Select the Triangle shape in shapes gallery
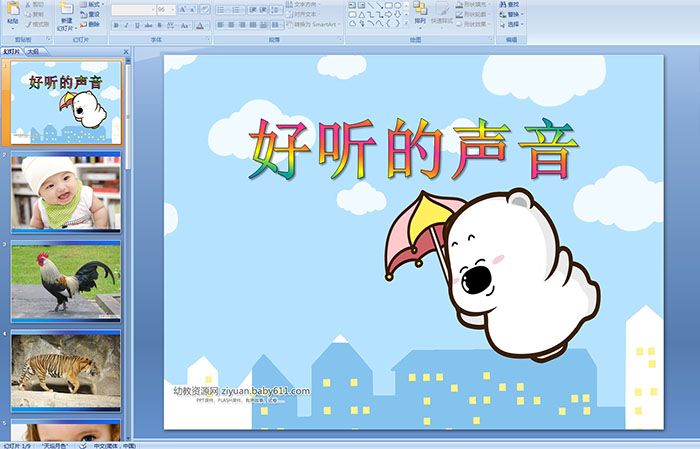 (361, 14)
